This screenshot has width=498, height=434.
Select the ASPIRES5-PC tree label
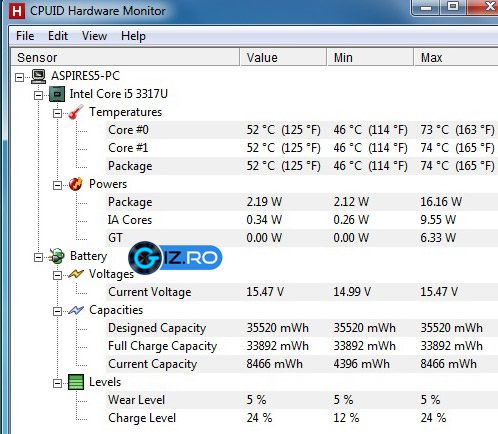85,76
